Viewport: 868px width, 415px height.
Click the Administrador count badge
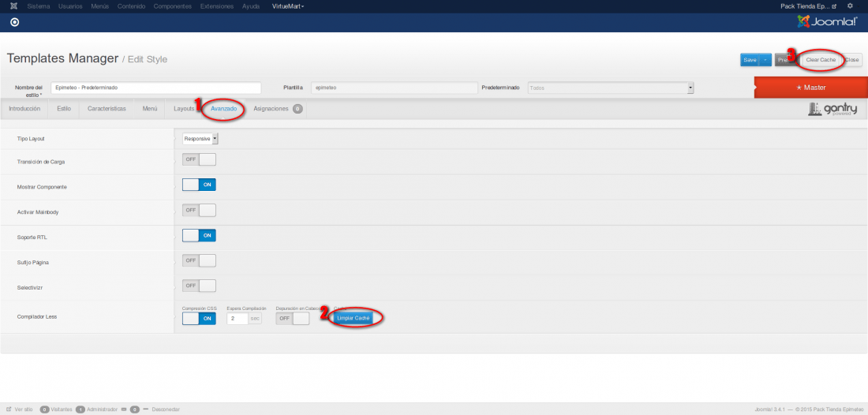80,409
